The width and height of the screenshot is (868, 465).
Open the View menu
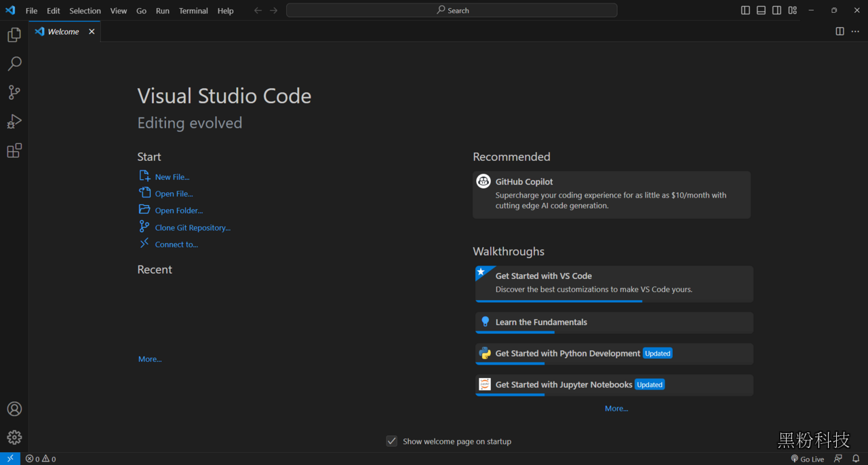119,11
